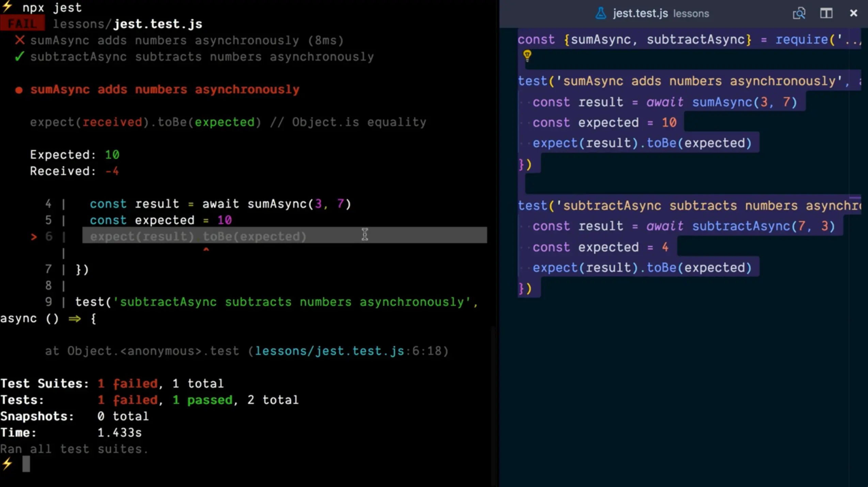Click the lightning bolt terminal prompt icon

click(7, 464)
